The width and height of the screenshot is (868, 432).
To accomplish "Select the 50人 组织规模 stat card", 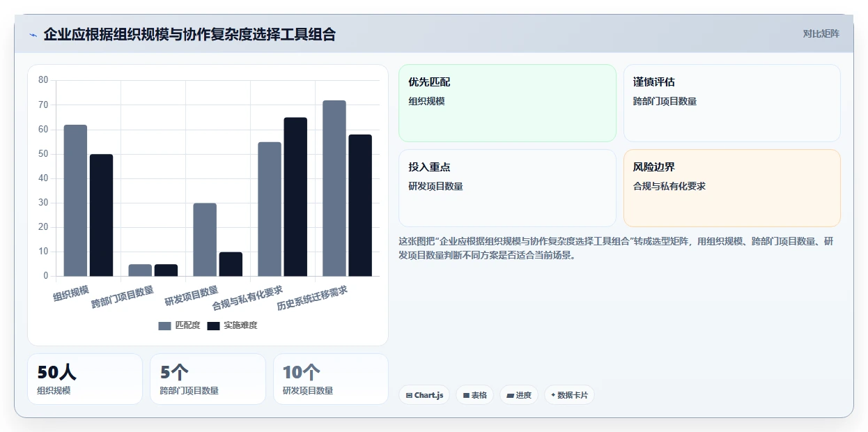I will [85, 379].
